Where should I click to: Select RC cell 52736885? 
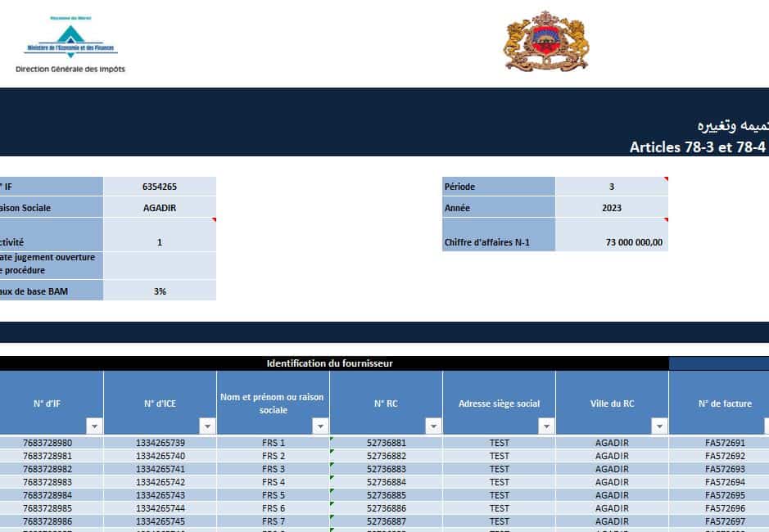click(386, 495)
